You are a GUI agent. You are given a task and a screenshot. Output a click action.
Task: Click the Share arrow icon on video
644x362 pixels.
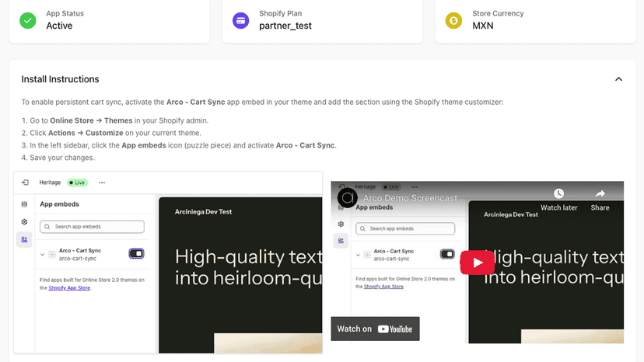(x=600, y=193)
